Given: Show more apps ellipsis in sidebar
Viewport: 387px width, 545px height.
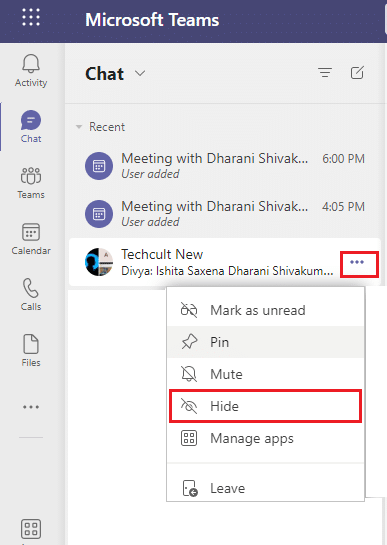Looking at the screenshot, I should 31,407.
